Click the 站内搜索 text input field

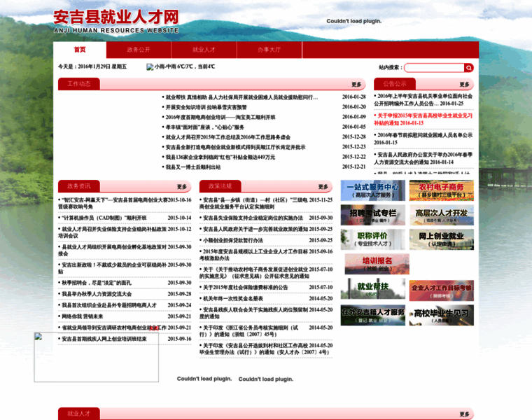click(x=434, y=68)
